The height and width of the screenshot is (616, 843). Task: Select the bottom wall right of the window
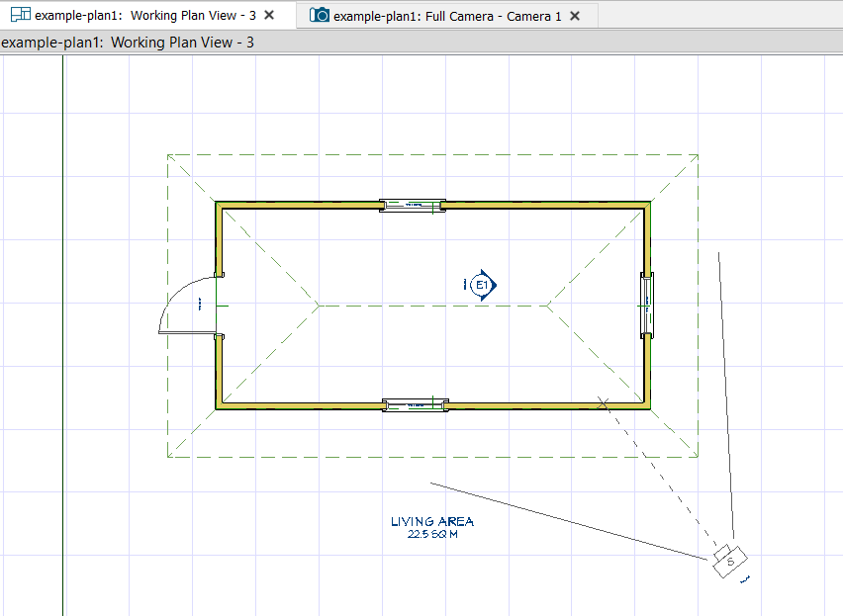coord(548,406)
